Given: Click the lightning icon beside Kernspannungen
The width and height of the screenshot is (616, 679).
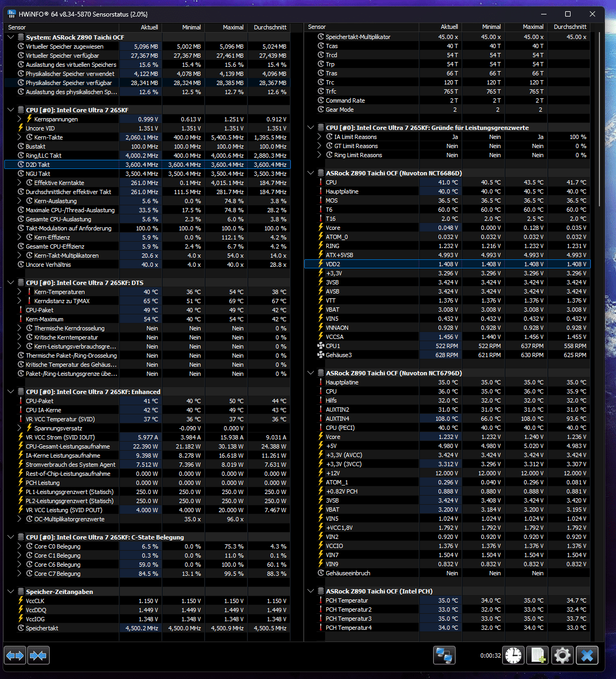Looking at the screenshot, I should pos(29,119).
